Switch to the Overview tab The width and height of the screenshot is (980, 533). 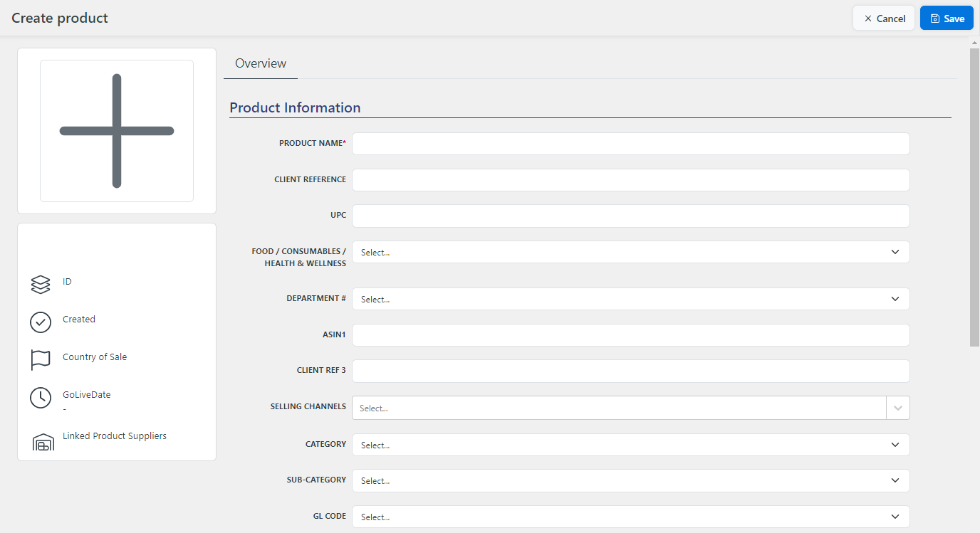point(261,63)
